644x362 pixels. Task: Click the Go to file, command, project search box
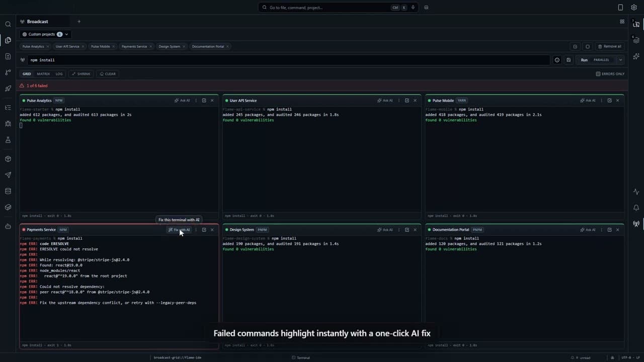(x=339, y=8)
